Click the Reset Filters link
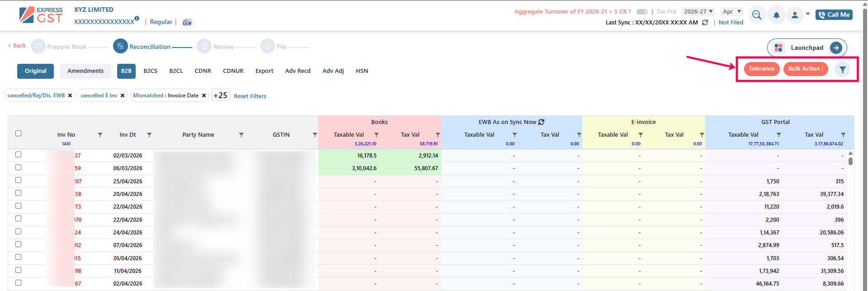The image size is (868, 291). [x=250, y=96]
